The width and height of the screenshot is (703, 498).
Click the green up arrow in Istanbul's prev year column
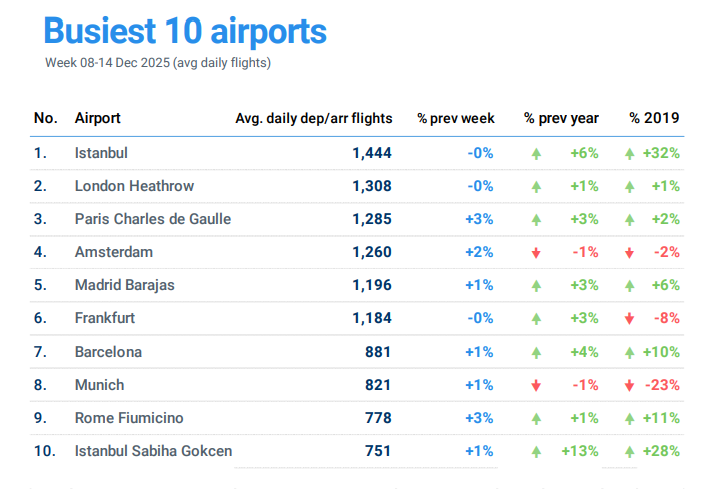pos(537,154)
